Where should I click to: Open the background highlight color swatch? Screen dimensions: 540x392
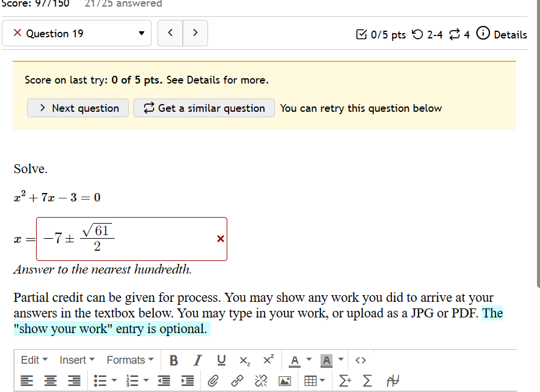[327, 360]
